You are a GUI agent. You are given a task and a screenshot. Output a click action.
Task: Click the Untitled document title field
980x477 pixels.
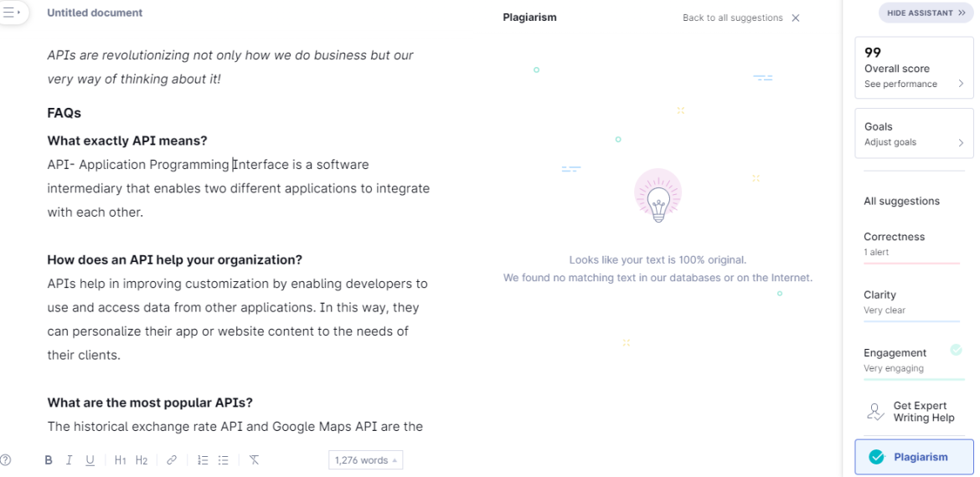(x=95, y=13)
